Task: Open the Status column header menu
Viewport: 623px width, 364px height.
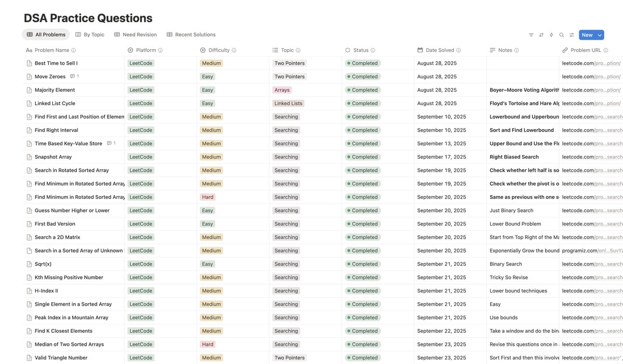Action: (360, 50)
